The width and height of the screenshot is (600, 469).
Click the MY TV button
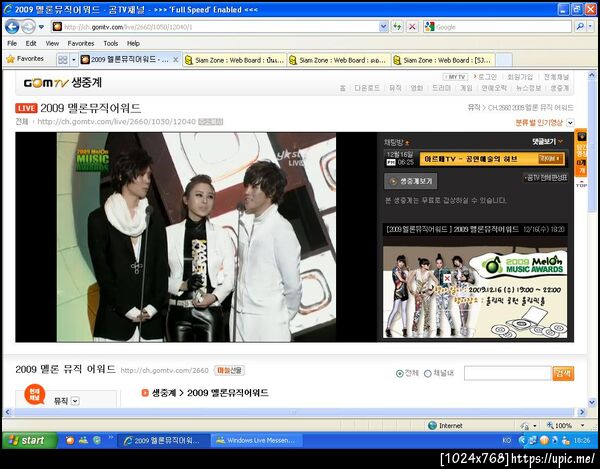click(455, 77)
